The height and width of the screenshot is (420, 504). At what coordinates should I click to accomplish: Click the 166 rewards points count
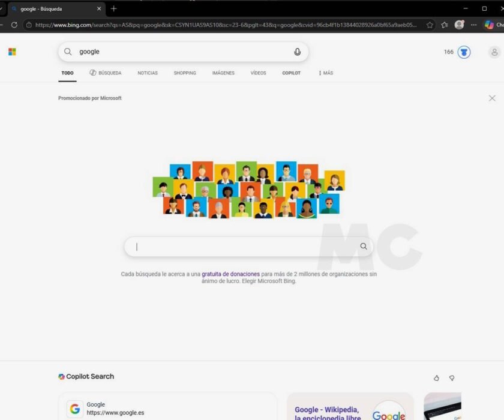point(449,52)
